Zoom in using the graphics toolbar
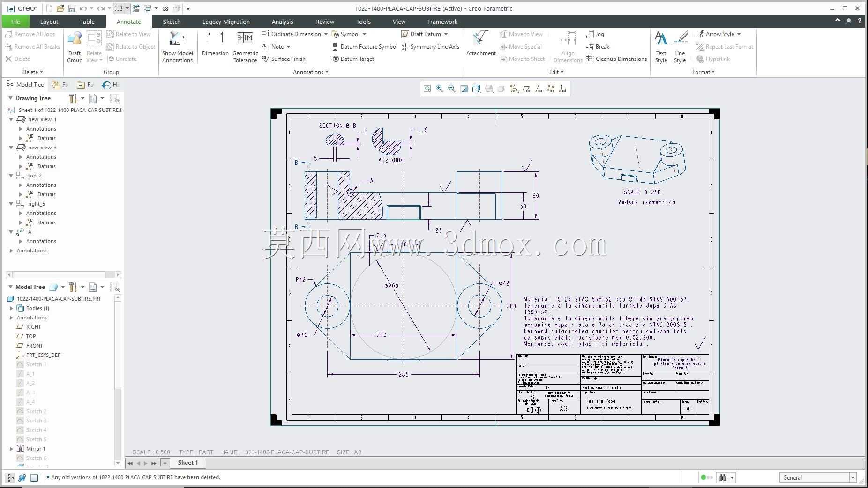This screenshot has height=488, width=868. tap(440, 89)
